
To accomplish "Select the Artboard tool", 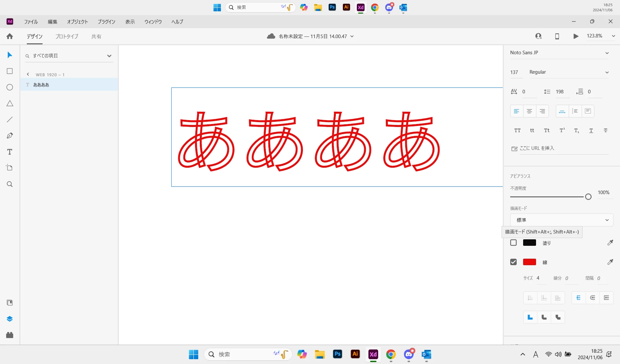I will click(x=10, y=168).
